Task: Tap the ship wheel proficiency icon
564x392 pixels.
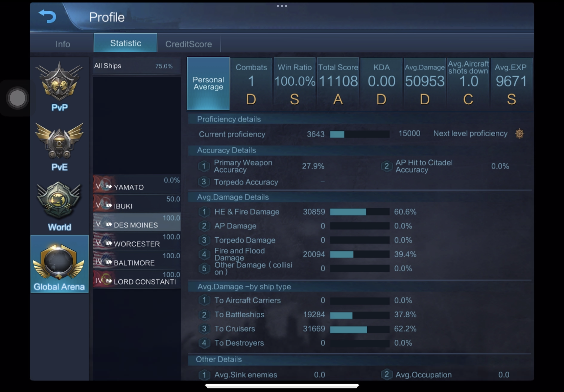Action: 519,134
